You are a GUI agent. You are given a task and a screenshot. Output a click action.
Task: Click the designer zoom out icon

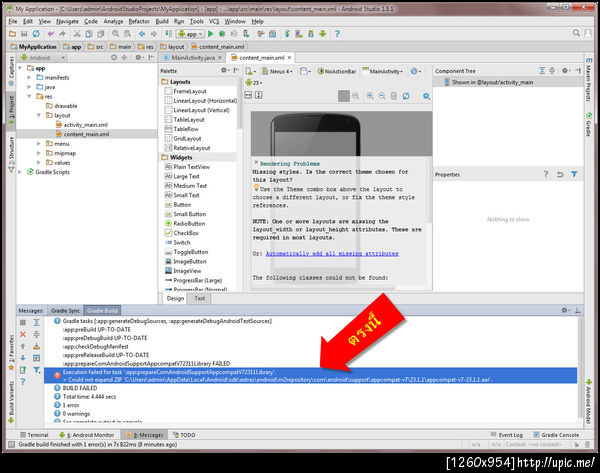click(x=382, y=96)
